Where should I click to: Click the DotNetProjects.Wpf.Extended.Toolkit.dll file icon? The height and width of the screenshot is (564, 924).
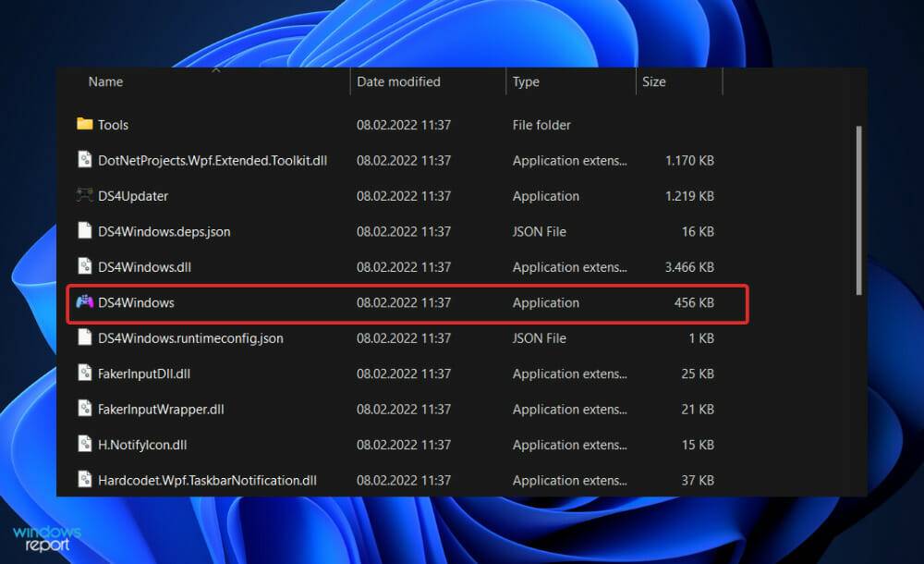pyautogui.click(x=85, y=159)
